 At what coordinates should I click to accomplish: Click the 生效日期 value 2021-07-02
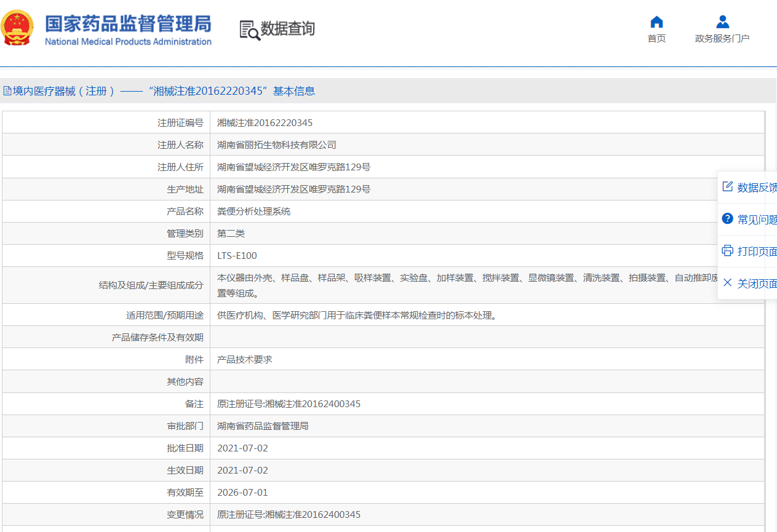click(242, 470)
